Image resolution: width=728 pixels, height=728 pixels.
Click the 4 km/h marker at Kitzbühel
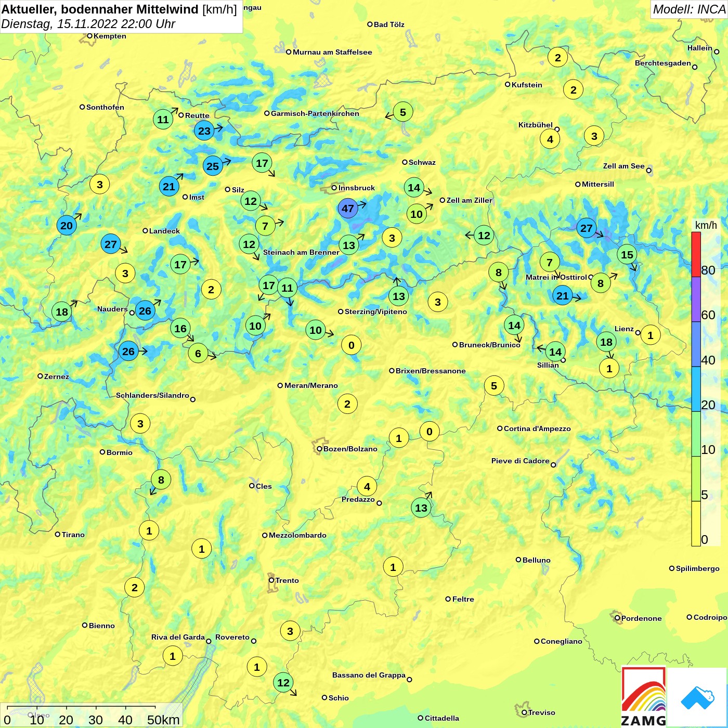click(550, 139)
